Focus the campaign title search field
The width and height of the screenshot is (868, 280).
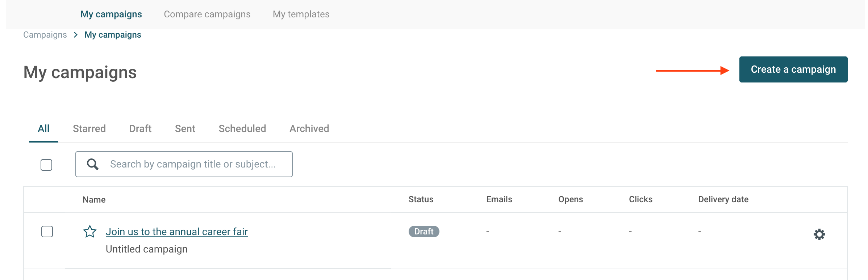184,164
